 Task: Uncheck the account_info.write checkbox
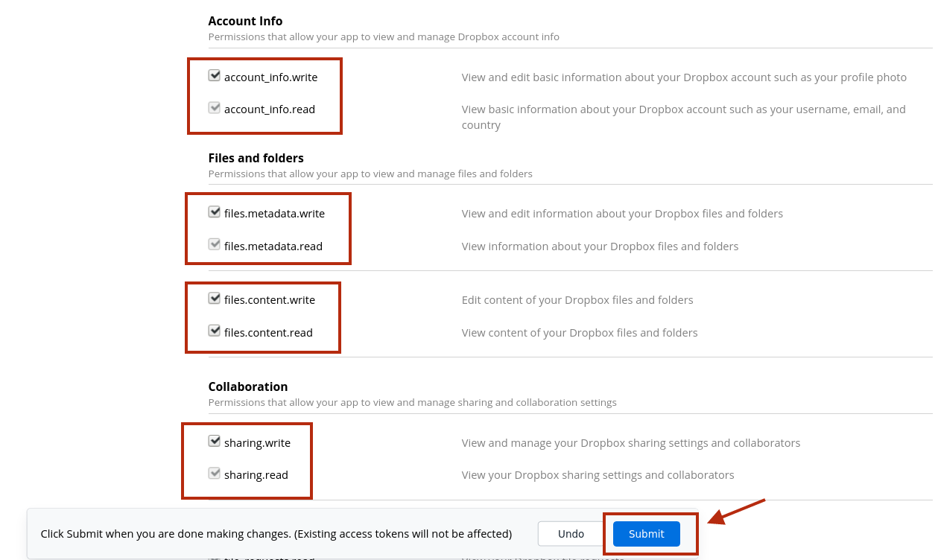click(x=215, y=76)
